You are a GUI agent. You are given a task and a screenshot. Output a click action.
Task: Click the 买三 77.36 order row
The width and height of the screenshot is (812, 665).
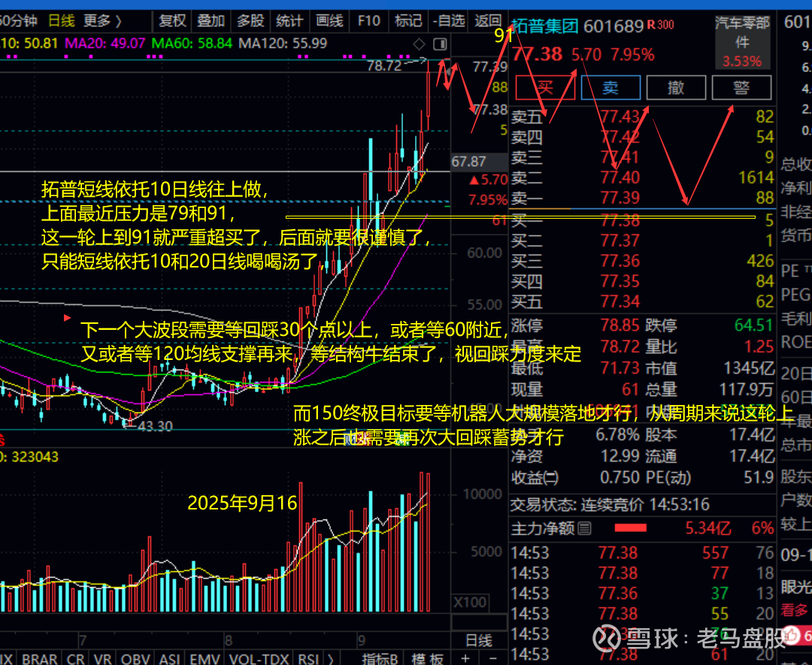(x=642, y=261)
